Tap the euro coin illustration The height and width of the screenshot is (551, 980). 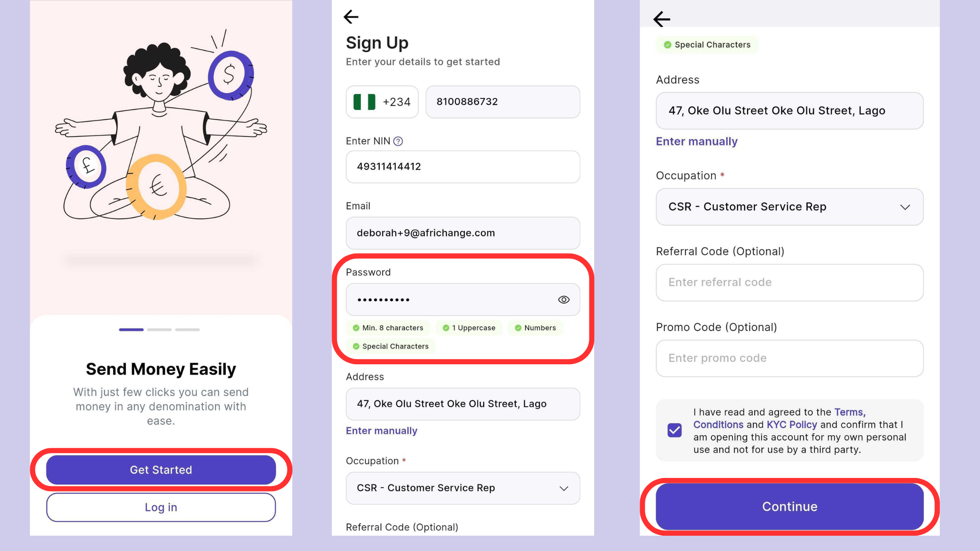coord(156,187)
